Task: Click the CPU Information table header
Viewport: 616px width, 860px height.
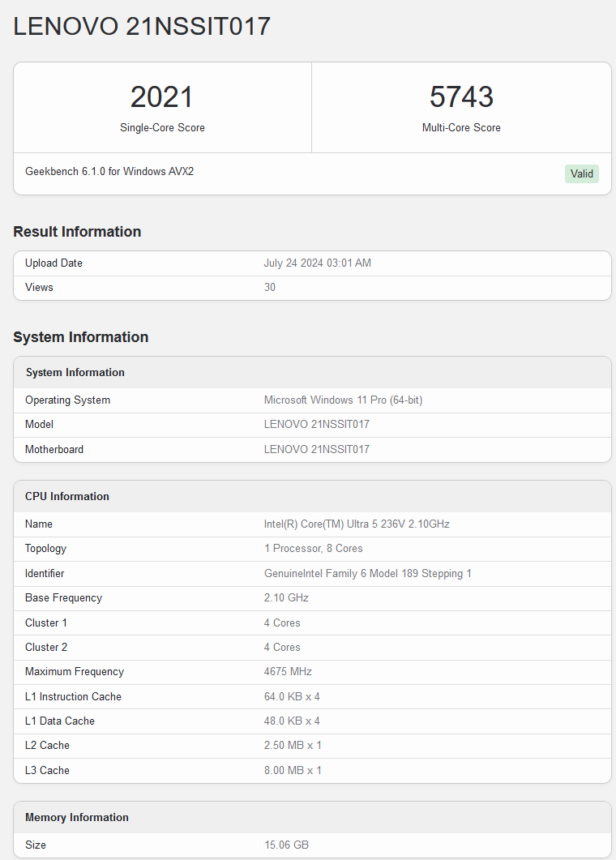Action: click(67, 496)
